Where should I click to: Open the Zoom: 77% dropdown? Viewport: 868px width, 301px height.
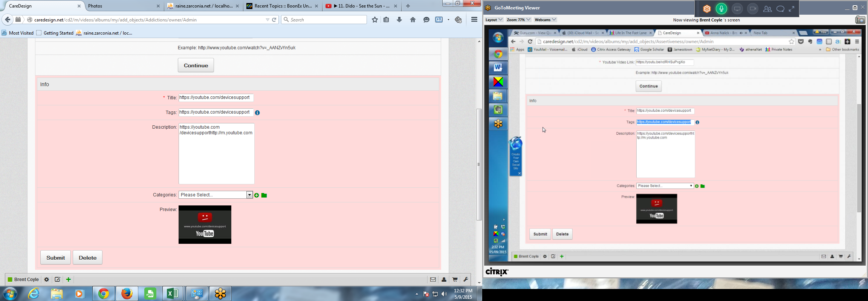coord(518,20)
